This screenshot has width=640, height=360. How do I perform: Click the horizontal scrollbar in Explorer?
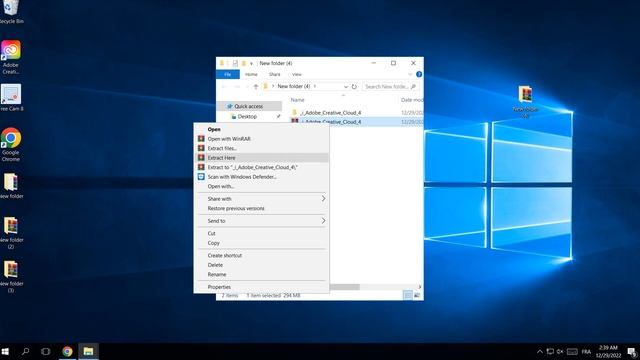point(344,287)
